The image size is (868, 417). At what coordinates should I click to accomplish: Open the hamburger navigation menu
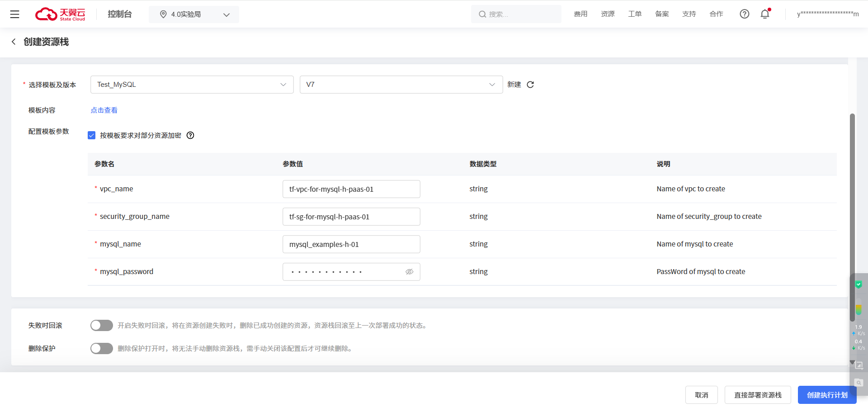coord(14,14)
